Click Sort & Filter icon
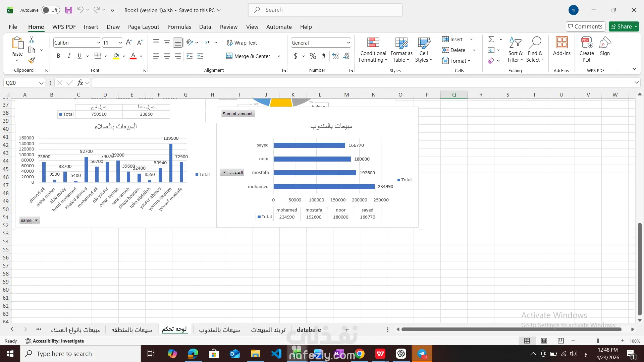 point(515,50)
